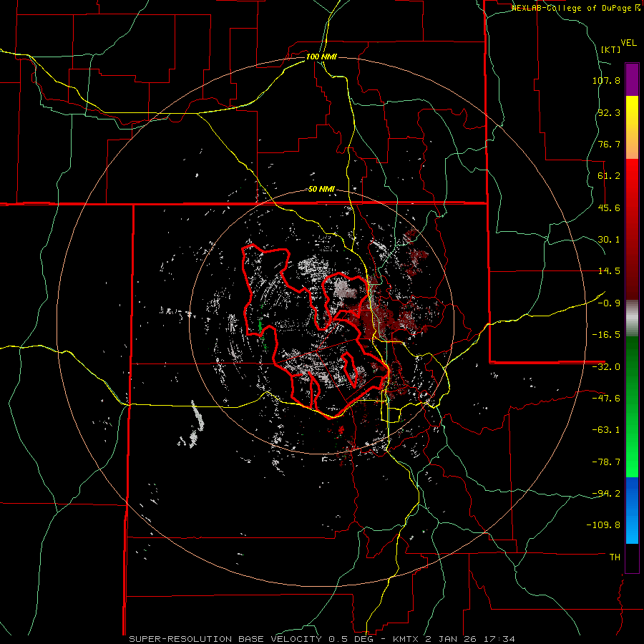Click the -0.9 velocity scale value
Screen dimensions: 644x644
coord(609,303)
